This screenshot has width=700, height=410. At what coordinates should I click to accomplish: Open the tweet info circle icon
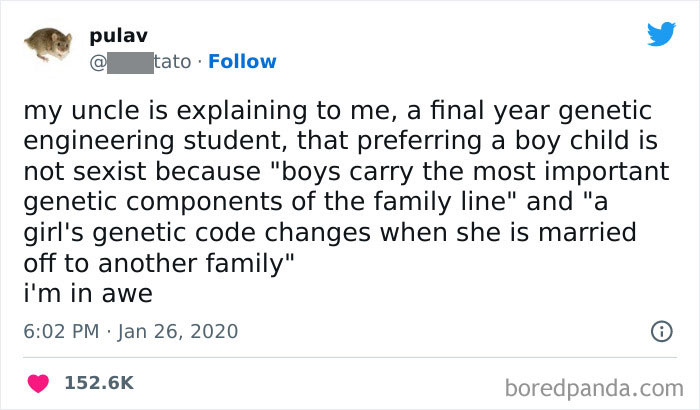click(x=660, y=332)
